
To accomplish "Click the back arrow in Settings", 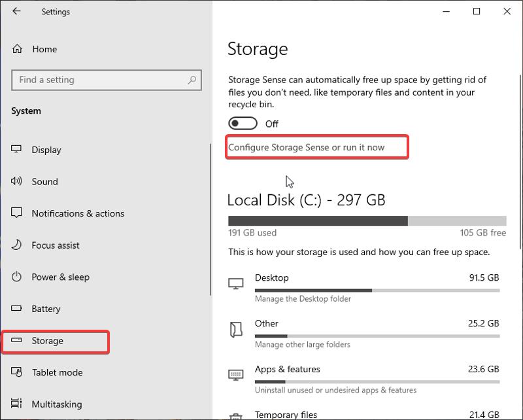I will point(16,12).
